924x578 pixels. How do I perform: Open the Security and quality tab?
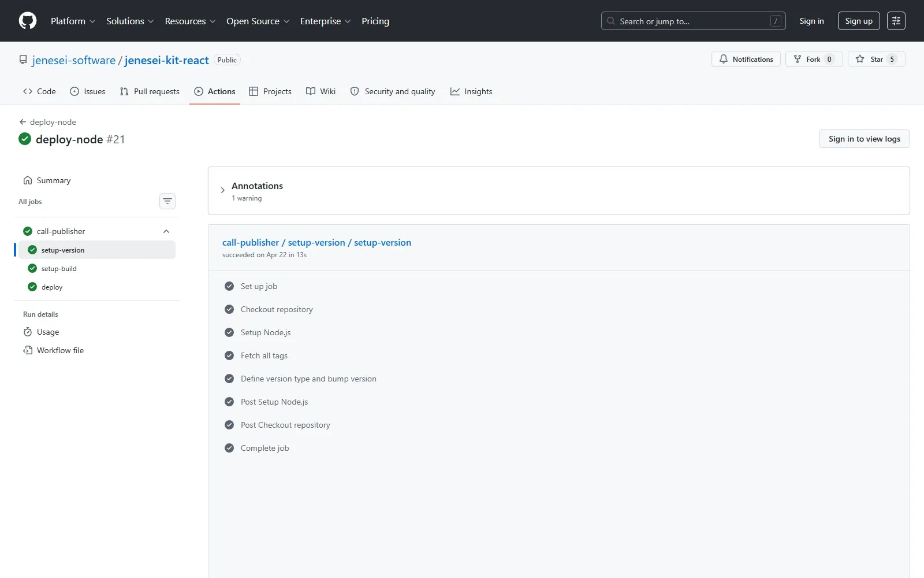point(393,91)
